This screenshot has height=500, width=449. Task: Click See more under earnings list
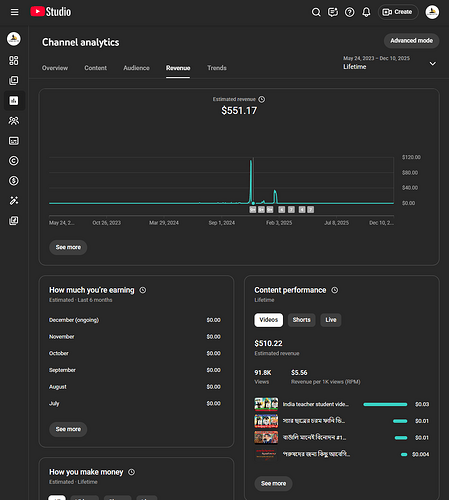[x=68, y=429]
